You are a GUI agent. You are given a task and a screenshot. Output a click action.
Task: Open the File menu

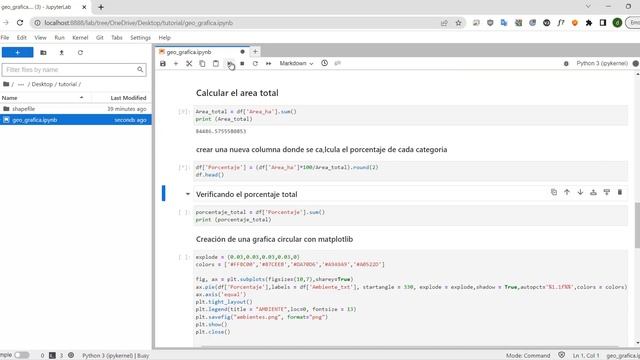(5, 38)
